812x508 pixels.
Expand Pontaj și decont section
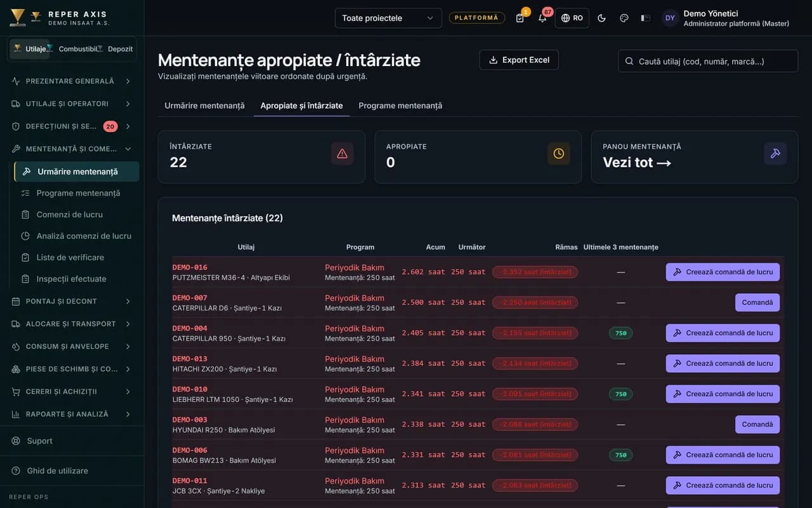tap(72, 301)
